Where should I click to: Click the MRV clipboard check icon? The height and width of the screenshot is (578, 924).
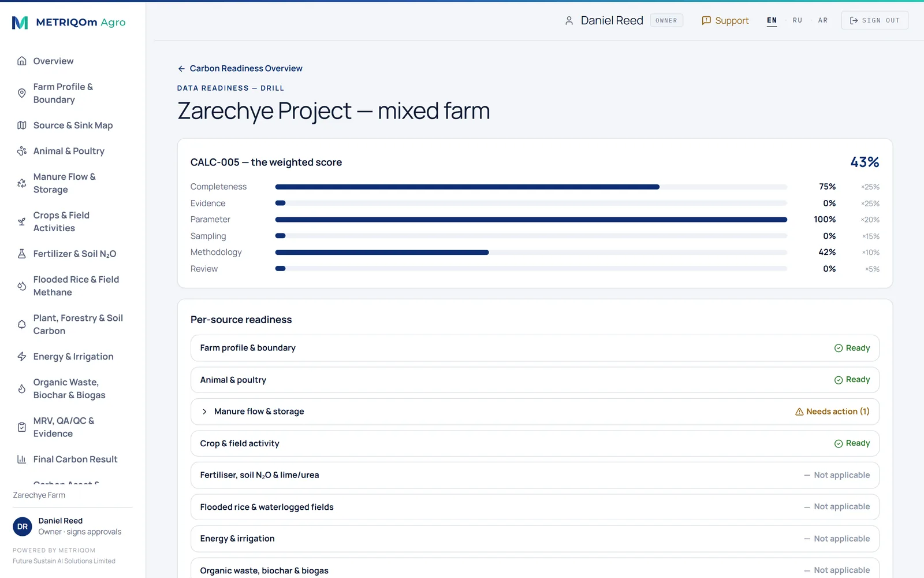pos(22,427)
